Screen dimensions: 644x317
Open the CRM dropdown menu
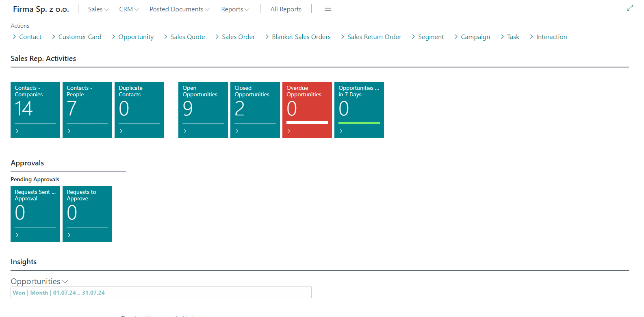click(129, 9)
